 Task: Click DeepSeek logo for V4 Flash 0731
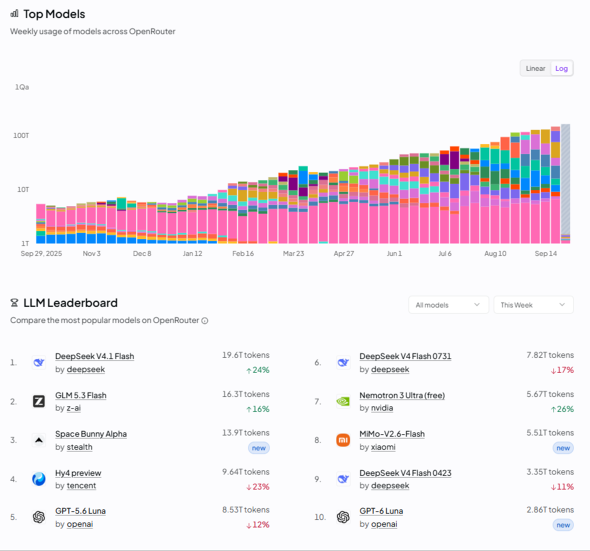point(343,362)
